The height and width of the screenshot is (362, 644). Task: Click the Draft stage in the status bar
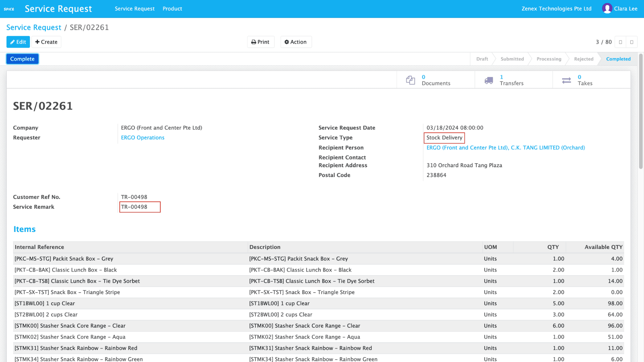[482, 59]
